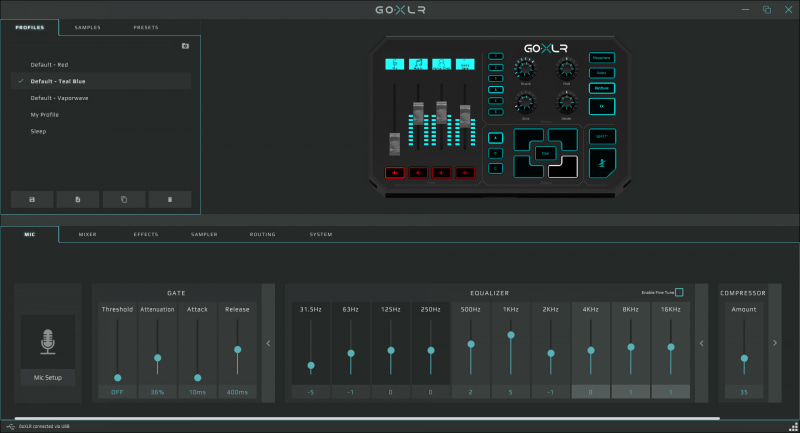Click the delete profile trash icon
The height and width of the screenshot is (433, 800).
170,199
